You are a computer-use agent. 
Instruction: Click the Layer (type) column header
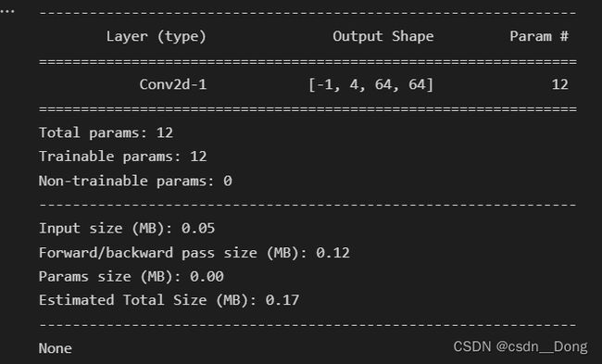tap(157, 37)
